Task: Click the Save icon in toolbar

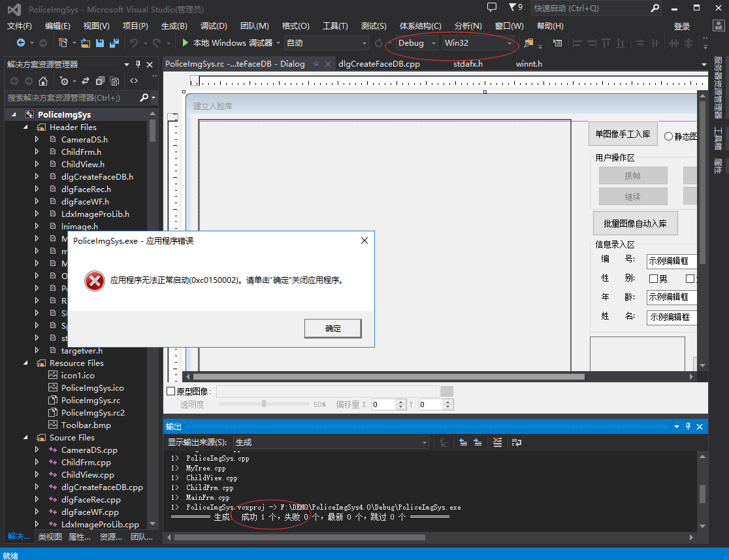Action: pos(99,42)
